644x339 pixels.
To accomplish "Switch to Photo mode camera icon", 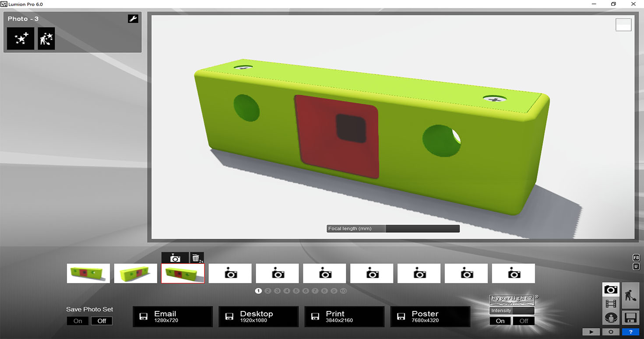I will click(611, 290).
